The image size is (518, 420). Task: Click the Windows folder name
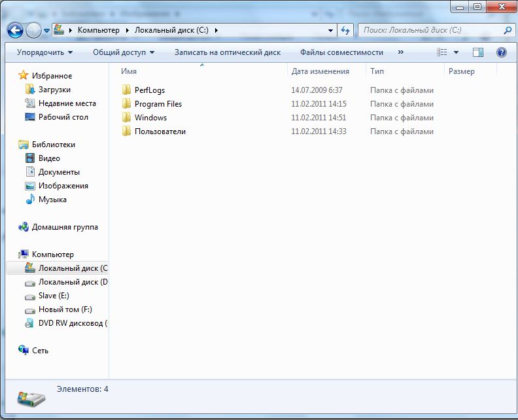click(x=150, y=118)
